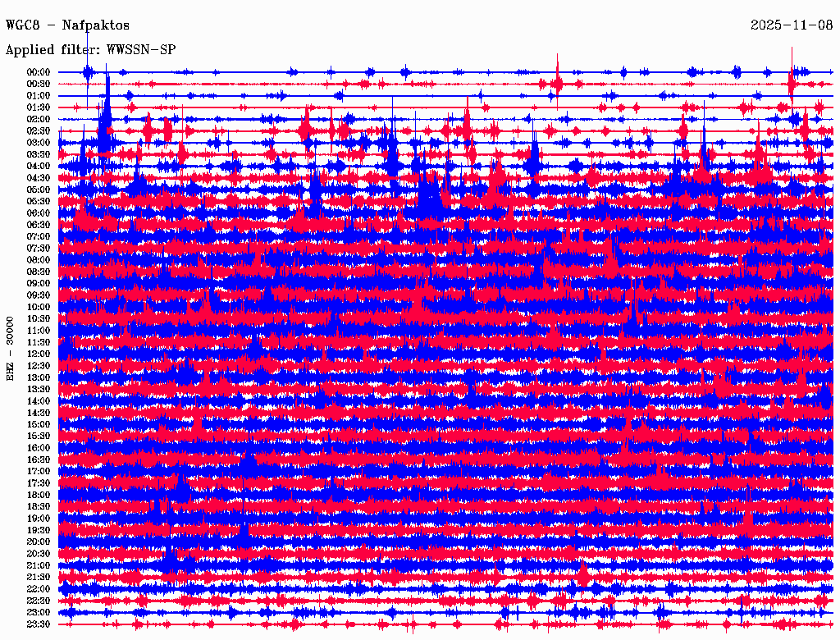The width and height of the screenshot is (840, 640).
Task: Select the 01:00 time label
Action: tap(39, 96)
